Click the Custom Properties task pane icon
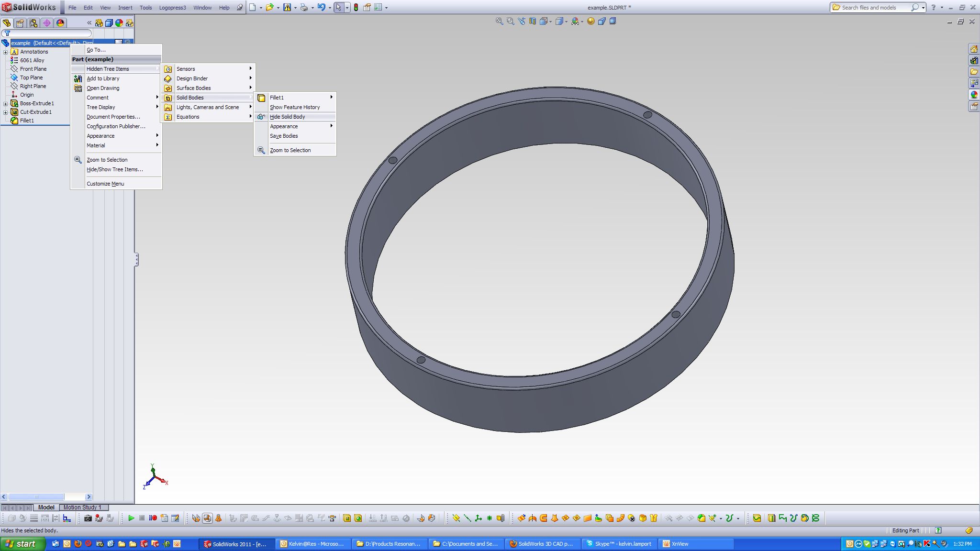This screenshot has width=980, height=551. [974, 106]
